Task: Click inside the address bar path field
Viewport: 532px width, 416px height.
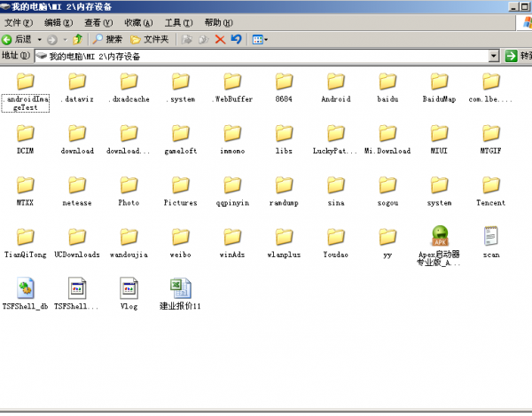Action: tap(266, 56)
